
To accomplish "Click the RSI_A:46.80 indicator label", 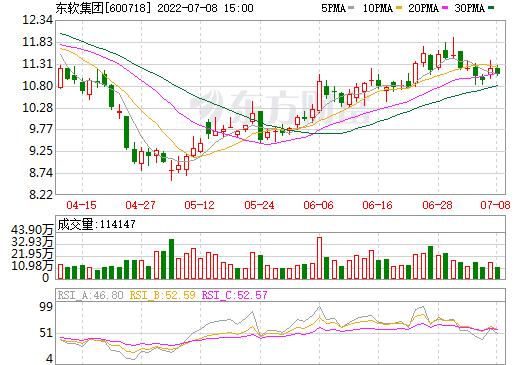I will pos(91,295).
